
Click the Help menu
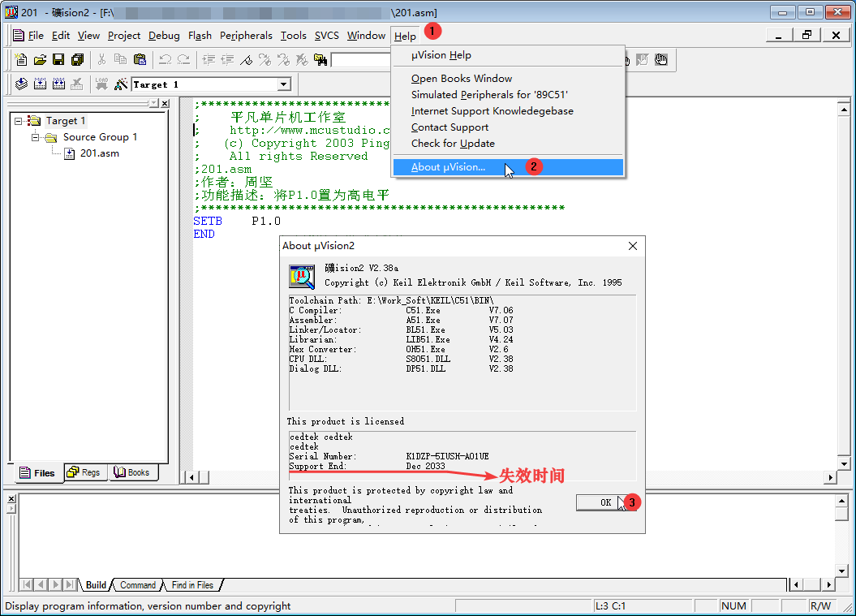pyautogui.click(x=405, y=36)
